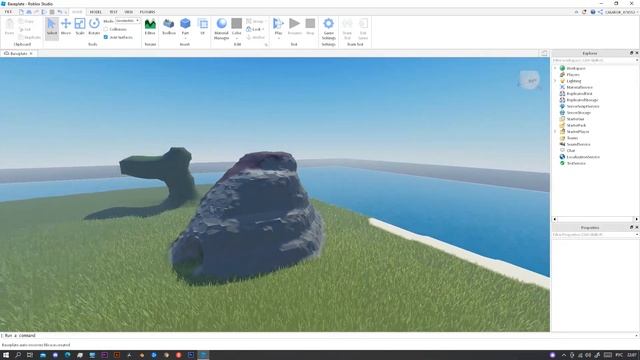Expand the Lighting tree node
This screenshot has height=360, width=640.
tap(556, 81)
